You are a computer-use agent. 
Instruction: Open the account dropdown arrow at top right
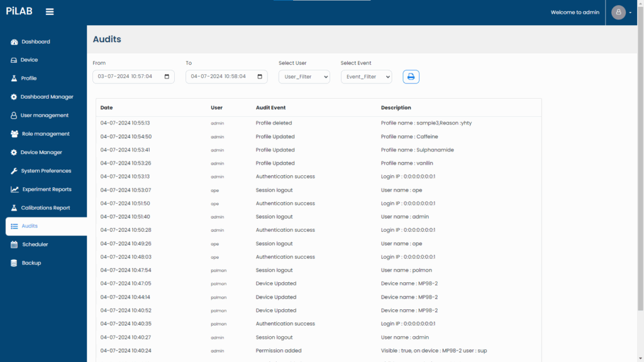(630, 13)
